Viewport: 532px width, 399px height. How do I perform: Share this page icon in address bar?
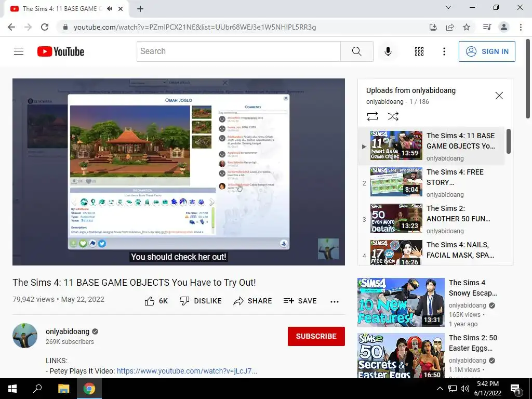tap(450, 27)
